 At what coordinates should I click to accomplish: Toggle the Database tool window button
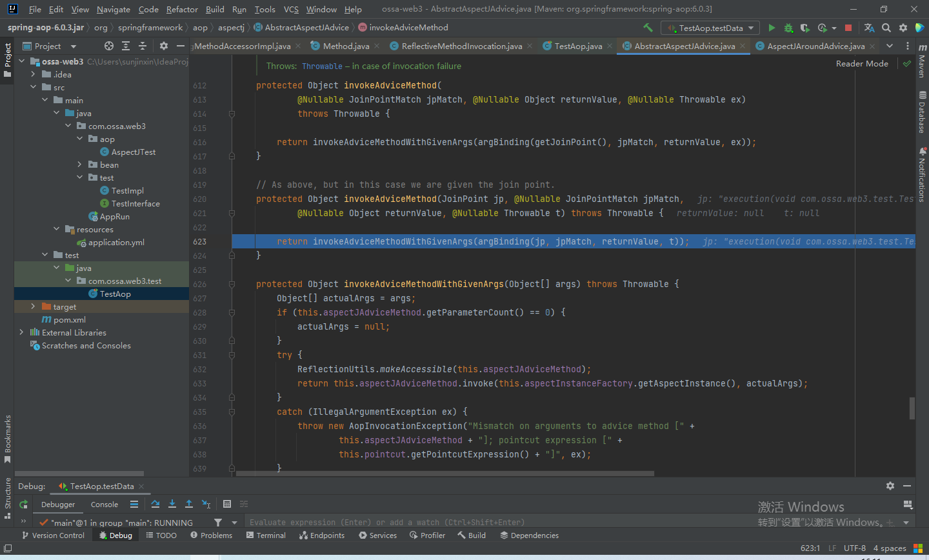tap(922, 112)
